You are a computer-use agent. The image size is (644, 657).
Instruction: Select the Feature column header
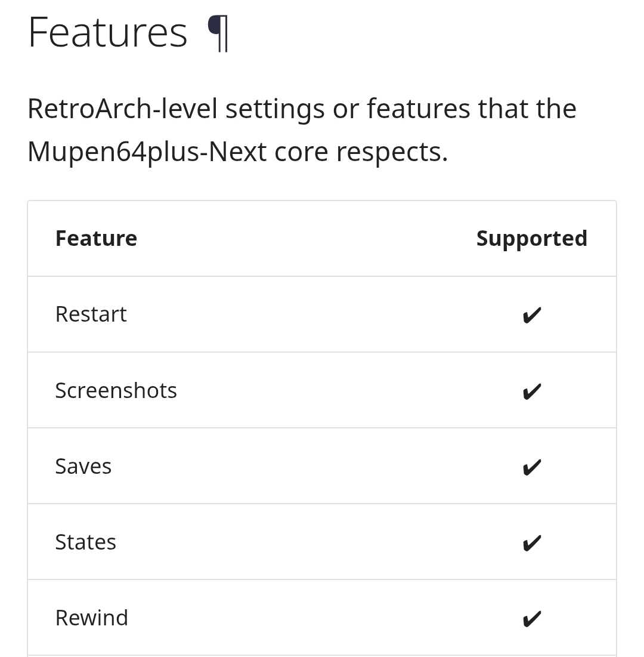(96, 238)
